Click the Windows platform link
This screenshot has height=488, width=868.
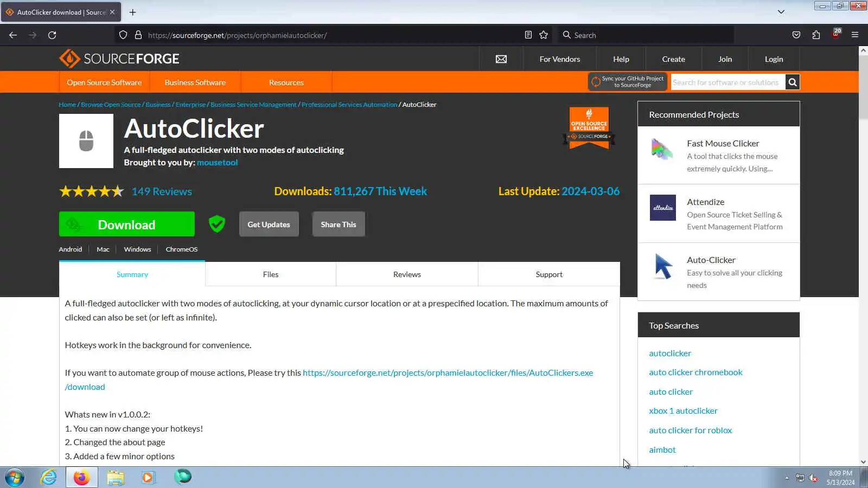pyautogui.click(x=137, y=249)
